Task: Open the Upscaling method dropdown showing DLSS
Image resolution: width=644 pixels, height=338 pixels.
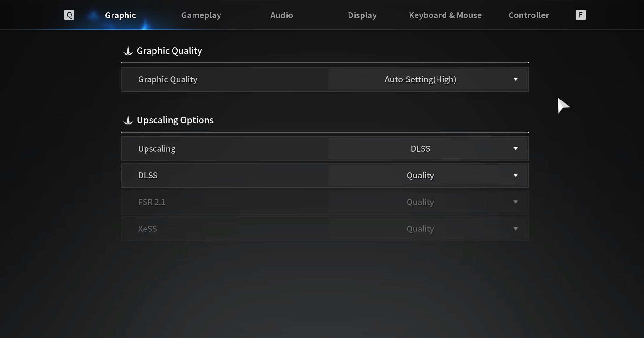Action: tap(420, 148)
